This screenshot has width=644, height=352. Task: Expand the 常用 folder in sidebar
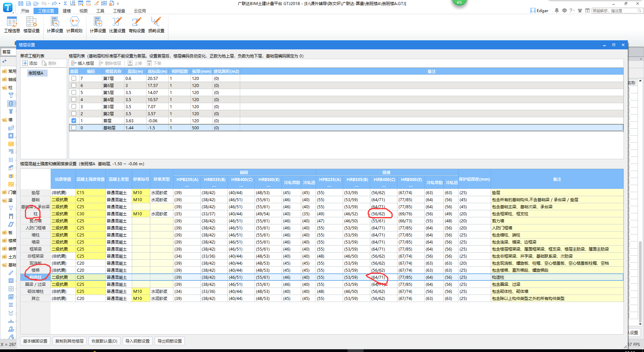point(4,71)
